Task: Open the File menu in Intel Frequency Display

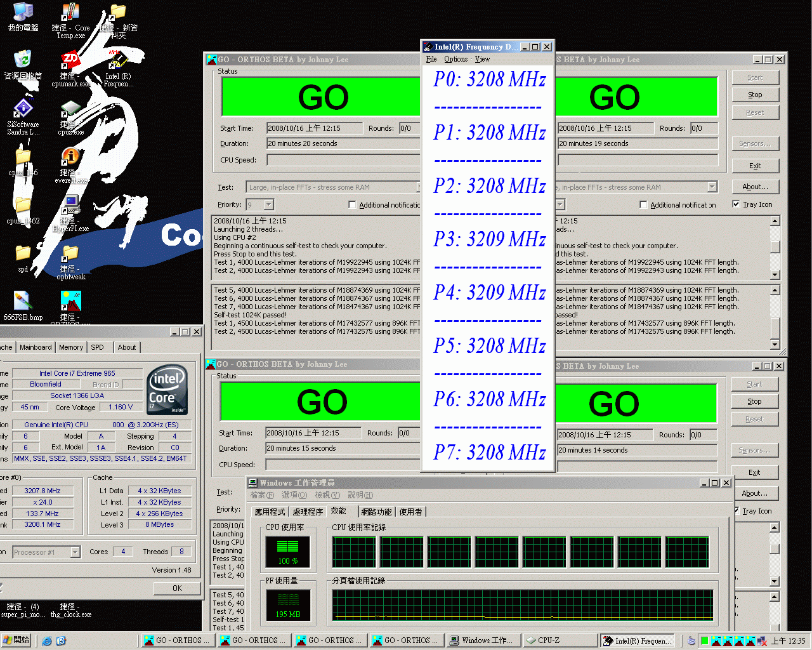Action: 431,59
